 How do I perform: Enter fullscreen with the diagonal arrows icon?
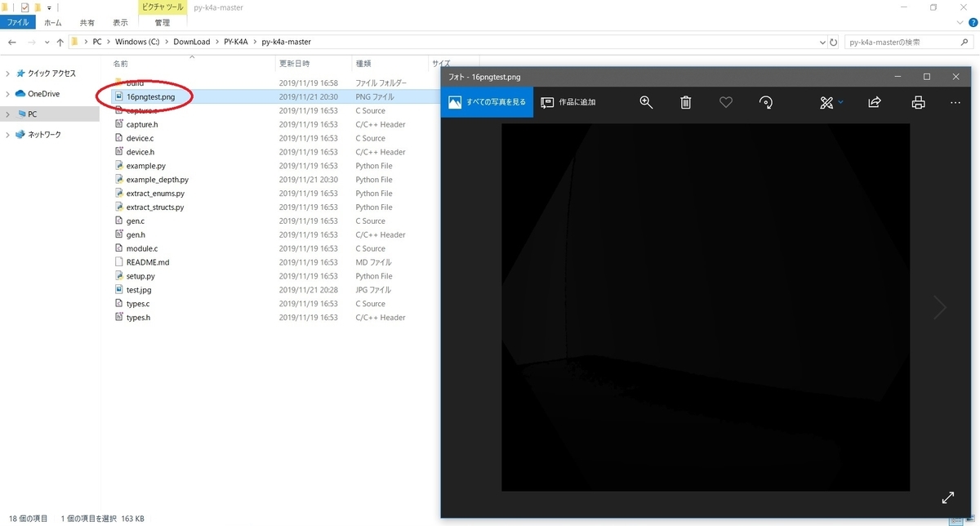pyautogui.click(x=948, y=497)
